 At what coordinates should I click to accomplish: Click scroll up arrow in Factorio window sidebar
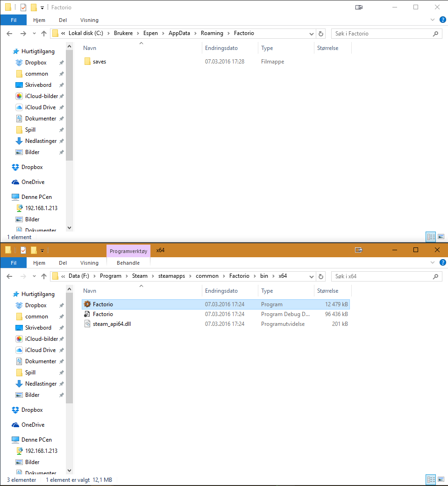pos(70,47)
